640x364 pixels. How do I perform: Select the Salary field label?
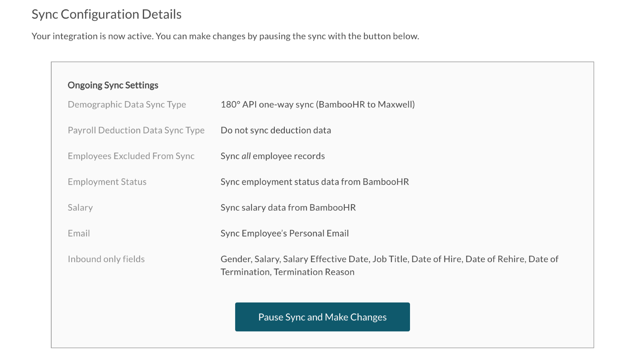point(80,207)
